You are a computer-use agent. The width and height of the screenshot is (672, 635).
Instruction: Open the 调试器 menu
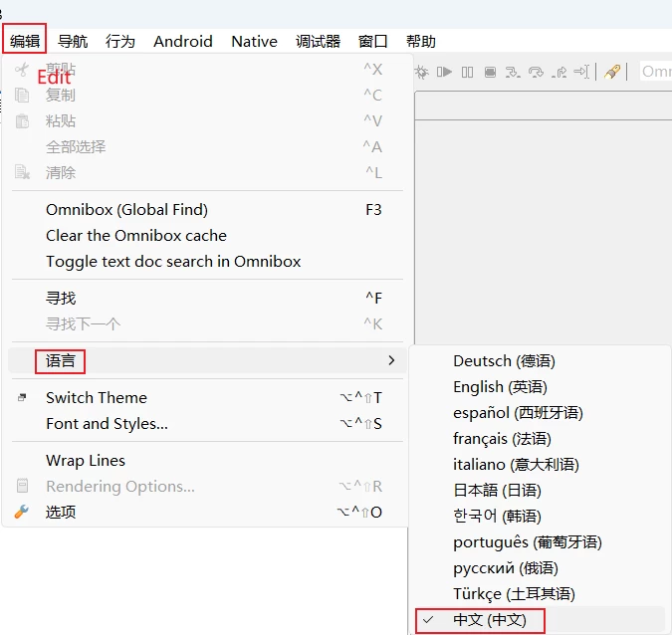click(318, 41)
